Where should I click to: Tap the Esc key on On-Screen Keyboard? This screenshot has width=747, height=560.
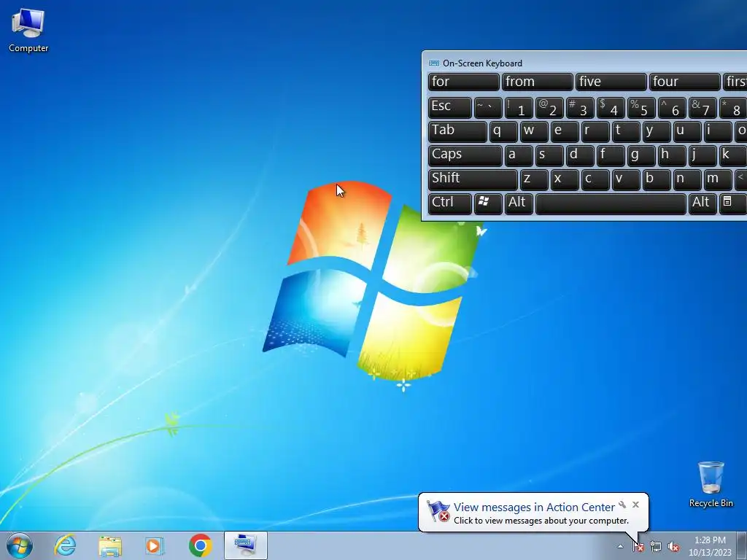449,108
